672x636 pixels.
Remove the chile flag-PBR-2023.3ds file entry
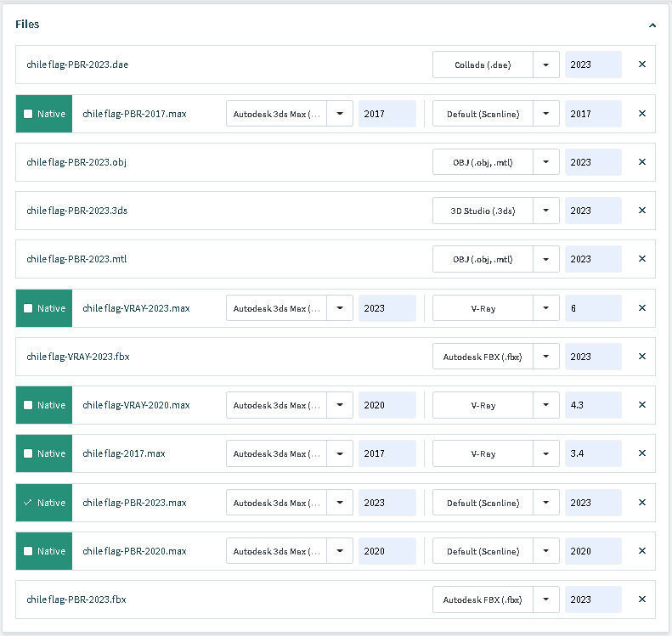[x=641, y=211]
